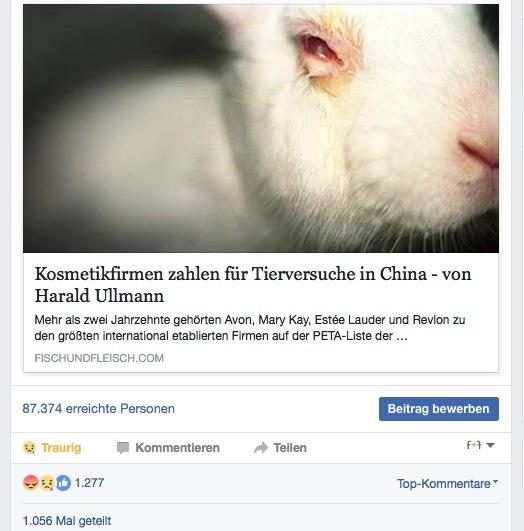The image size is (524, 531).
Task: Click the angry reaction icon in summary
Action: (x=30, y=483)
